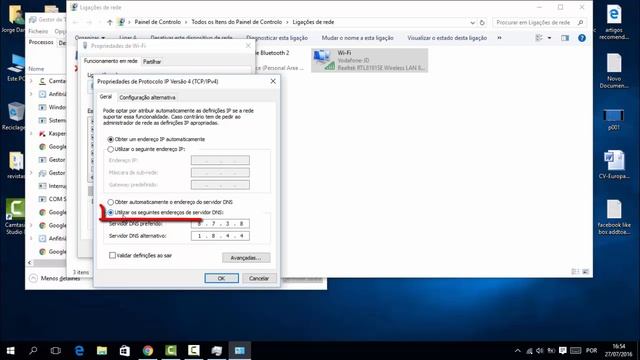Open the Action Center notification icon
The height and width of the screenshot is (360, 640).
562,351
